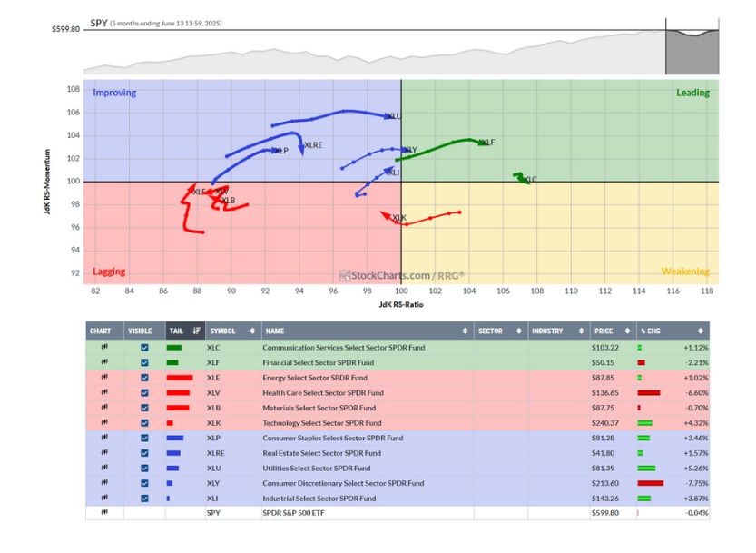Image resolution: width=756 pixels, height=553 pixels.
Task: Click the Weakening quadrant label
Action: tap(685, 272)
